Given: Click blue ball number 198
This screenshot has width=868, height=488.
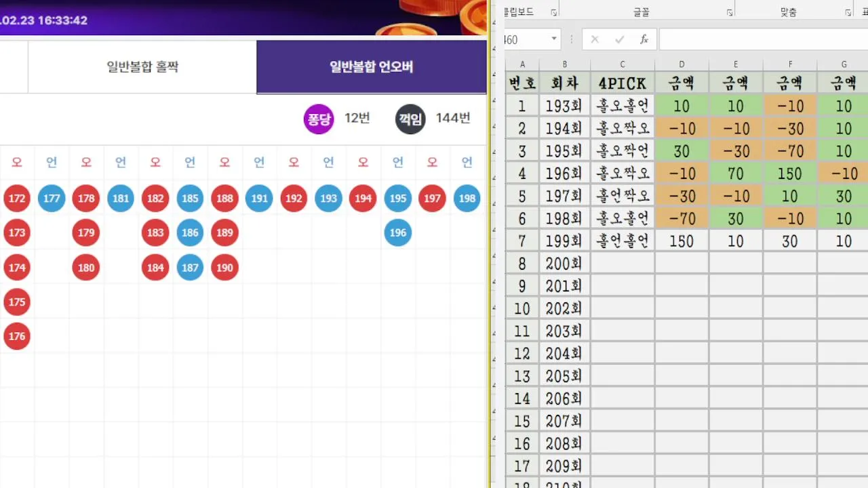Looking at the screenshot, I should click(x=467, y=199).
